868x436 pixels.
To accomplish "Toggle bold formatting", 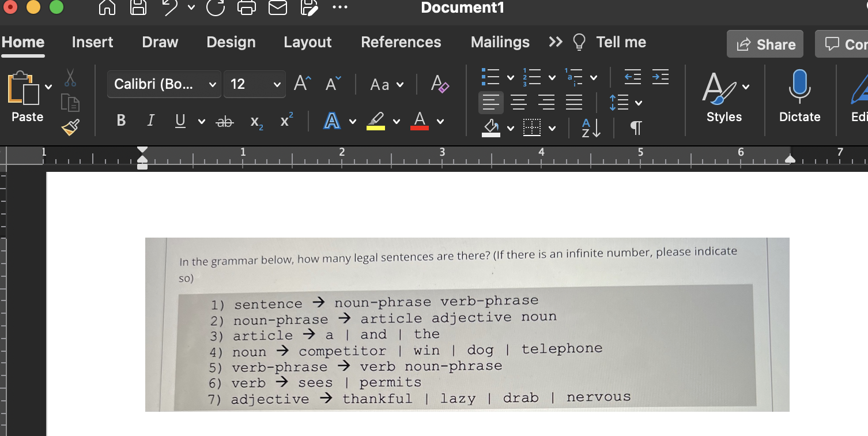I will (x=120, y=121).
